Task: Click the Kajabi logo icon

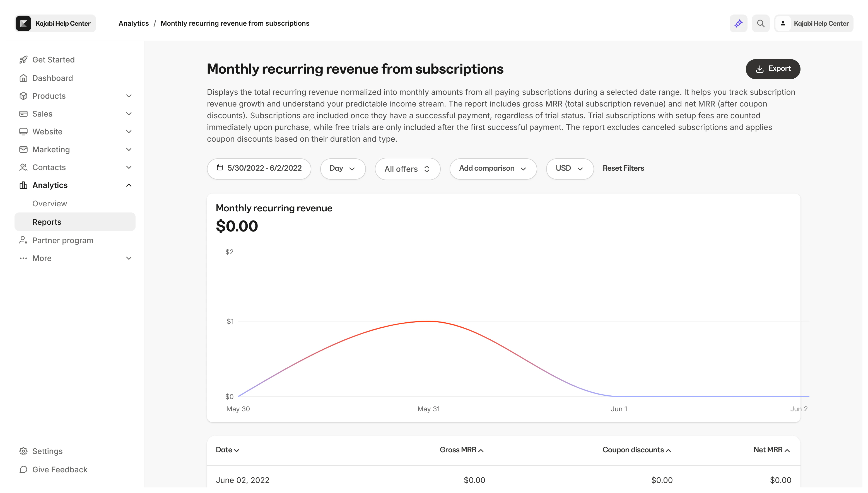Action: click(x=23, y=23)
